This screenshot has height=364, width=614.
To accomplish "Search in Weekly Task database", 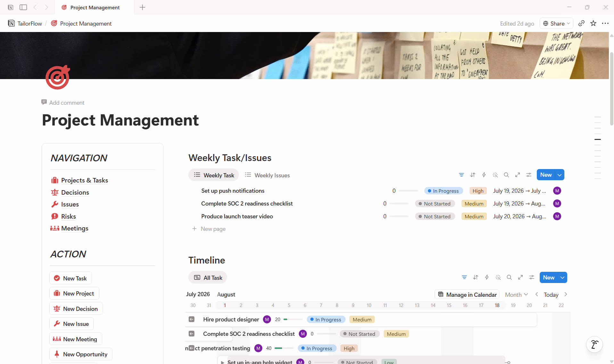I will (506, 175).
